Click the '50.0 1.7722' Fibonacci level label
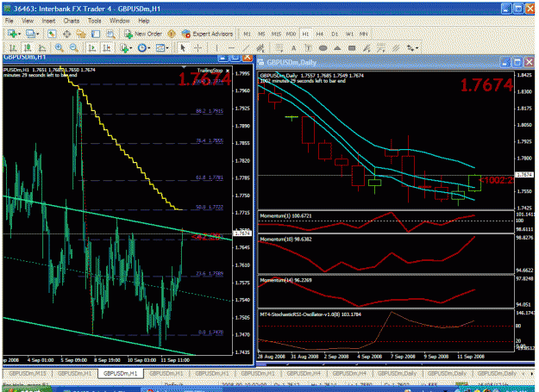 (210, 207)
